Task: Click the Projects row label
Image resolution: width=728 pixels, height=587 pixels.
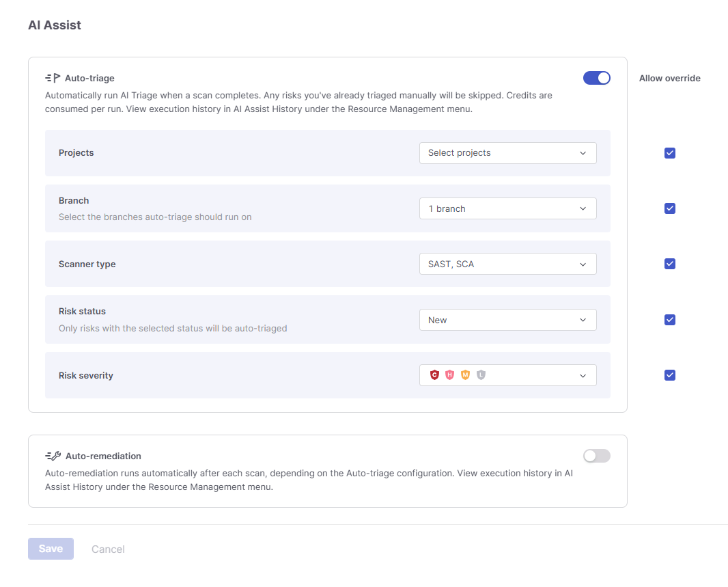Action: 76,153
